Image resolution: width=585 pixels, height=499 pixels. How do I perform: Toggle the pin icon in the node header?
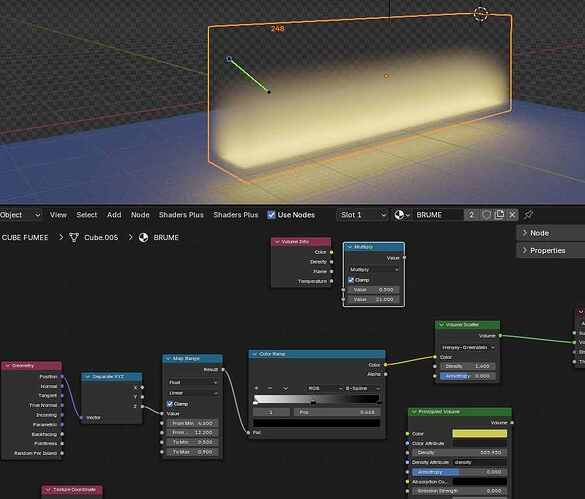[528, 215]
